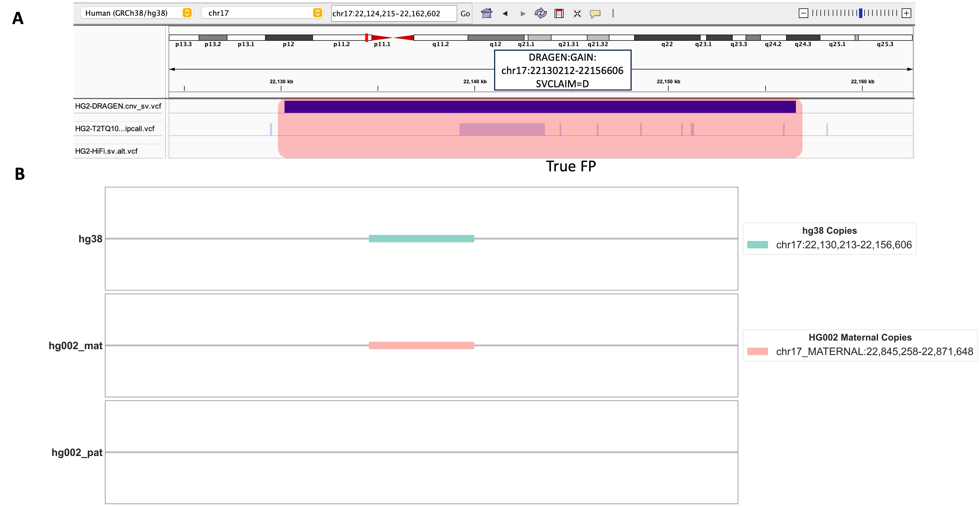Screen dimensions: 980x506
Task: Click the zoom out minus icon
Action: click(803, 13)
